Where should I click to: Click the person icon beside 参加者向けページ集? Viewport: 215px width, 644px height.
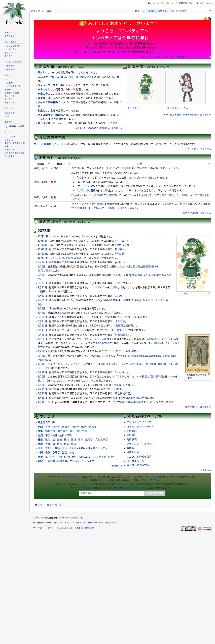coord(125,416)
